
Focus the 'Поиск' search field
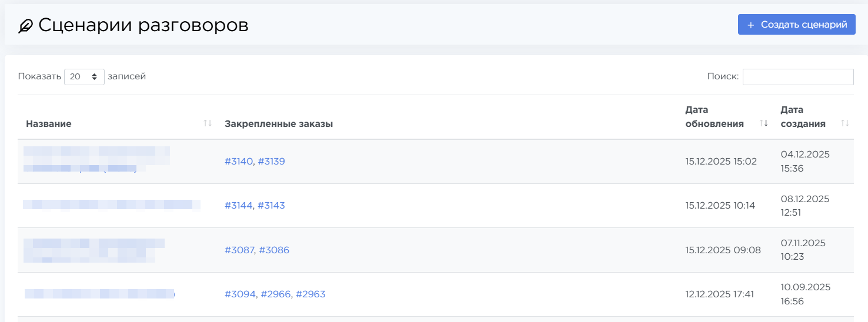pyautogui.click(x=797, y=77)
